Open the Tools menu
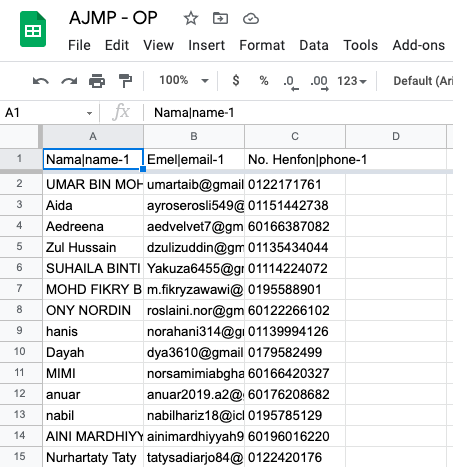This screenshot has width=453, height=467. pos(361,45)
